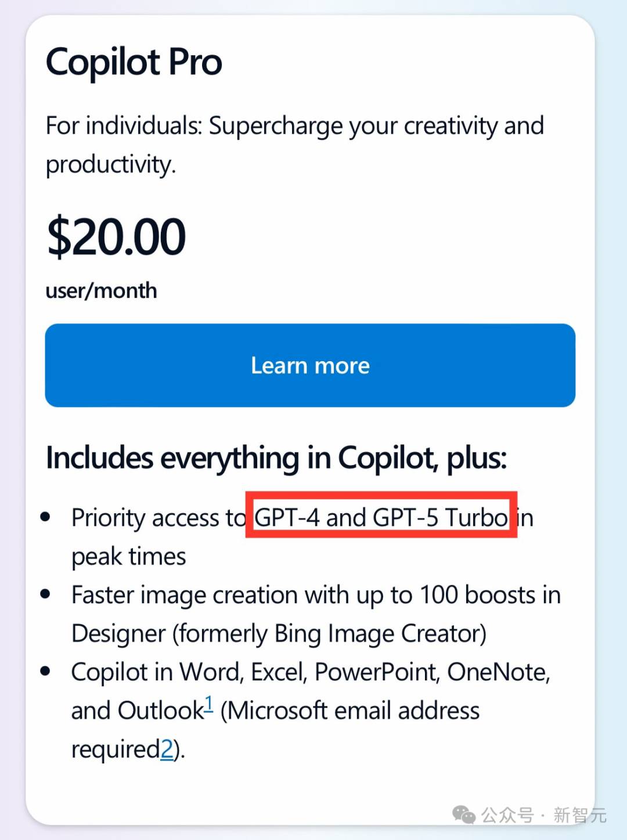Screen dimensions: 627x840
Task: Click the $20.00 price text
Action: click(x=116, y=237)
